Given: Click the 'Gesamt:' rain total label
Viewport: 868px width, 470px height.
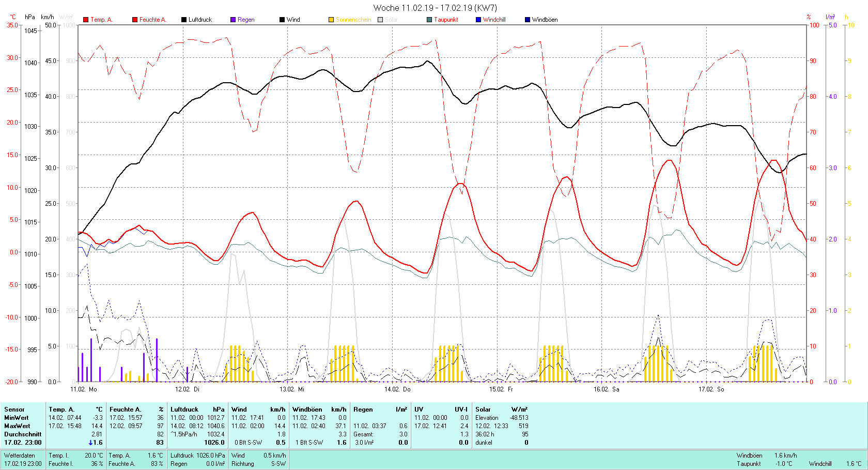Looking at the screenshot, I should coord(363,434).
